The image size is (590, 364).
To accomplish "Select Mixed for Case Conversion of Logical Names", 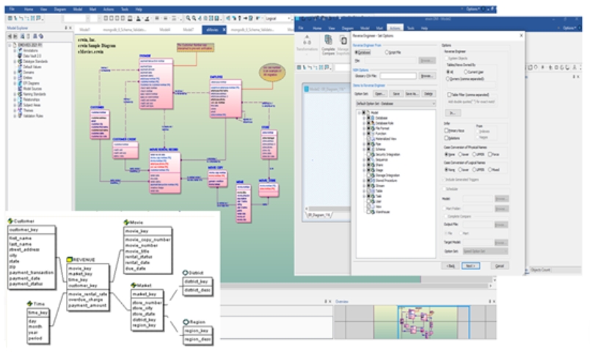I will click(490, 170).
